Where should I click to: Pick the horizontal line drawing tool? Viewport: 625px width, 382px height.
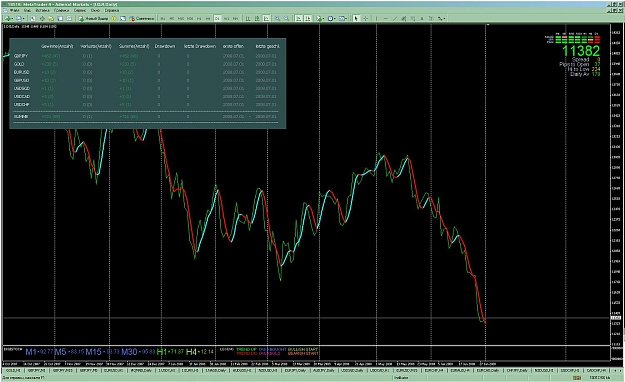pyautogui.click(x=385, y=18)
